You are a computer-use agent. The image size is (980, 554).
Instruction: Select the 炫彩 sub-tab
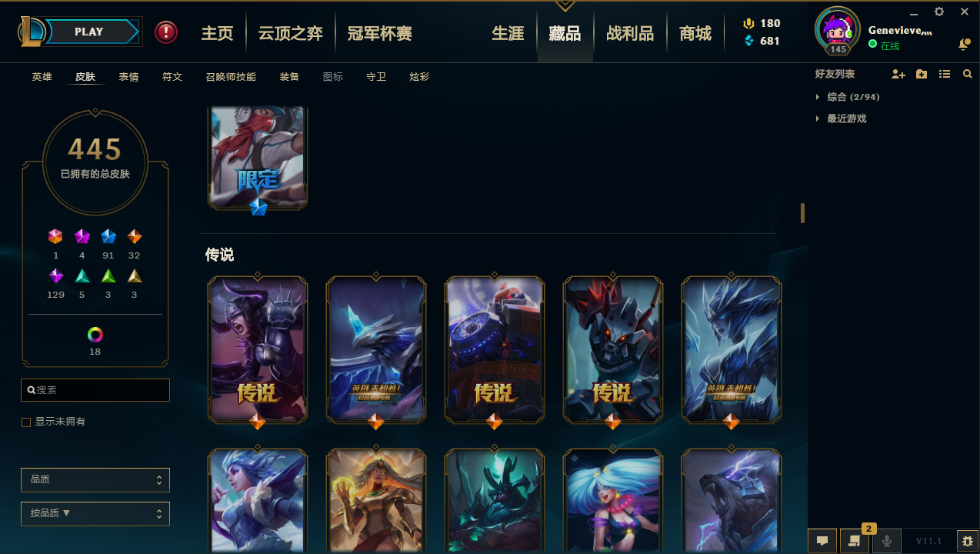pos(419,77)
